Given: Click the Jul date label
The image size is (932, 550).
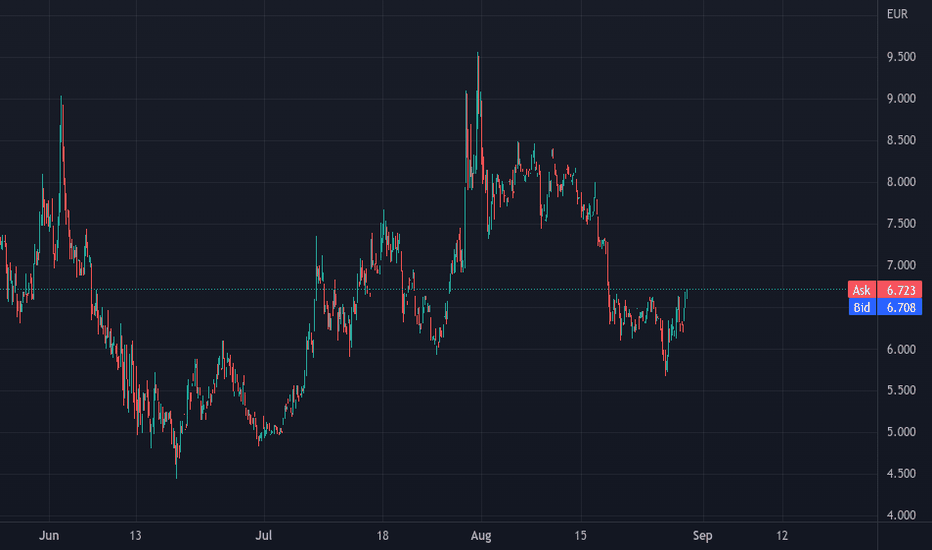Looking at the screenshot, I should [x=263, y=536].
